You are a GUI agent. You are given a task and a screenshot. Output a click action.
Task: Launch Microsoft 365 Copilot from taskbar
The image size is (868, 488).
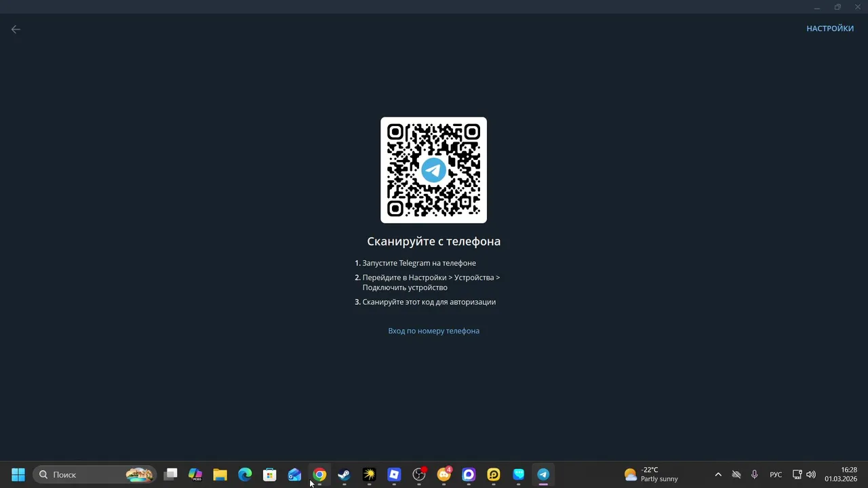(195, 474)
